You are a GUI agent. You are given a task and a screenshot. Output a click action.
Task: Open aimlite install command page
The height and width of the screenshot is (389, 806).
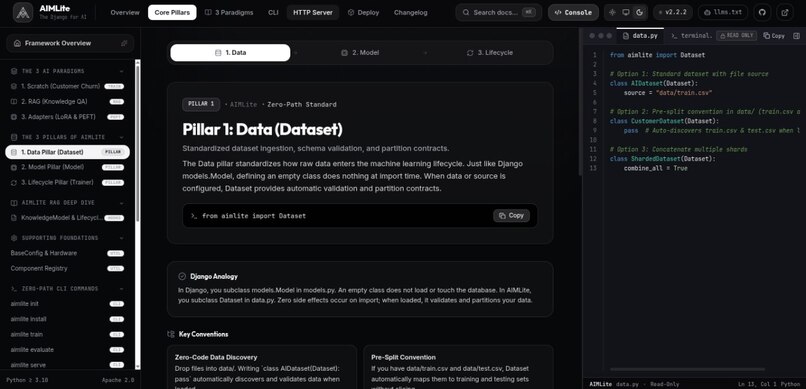[67, 319]
